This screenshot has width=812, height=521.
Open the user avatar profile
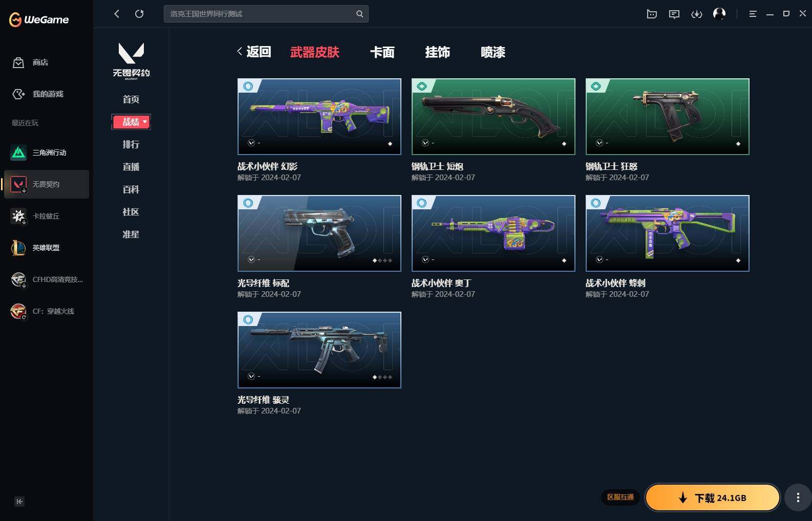[x=719, y=14]
